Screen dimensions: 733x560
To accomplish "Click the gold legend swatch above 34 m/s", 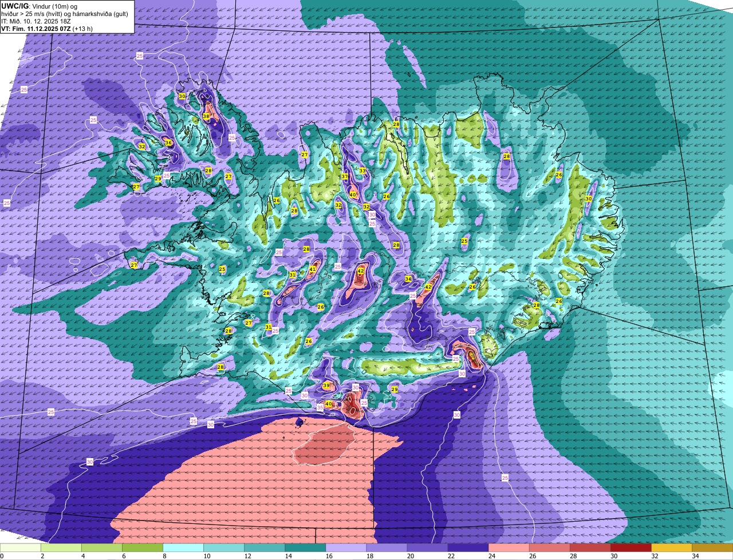I will (712, 548).
